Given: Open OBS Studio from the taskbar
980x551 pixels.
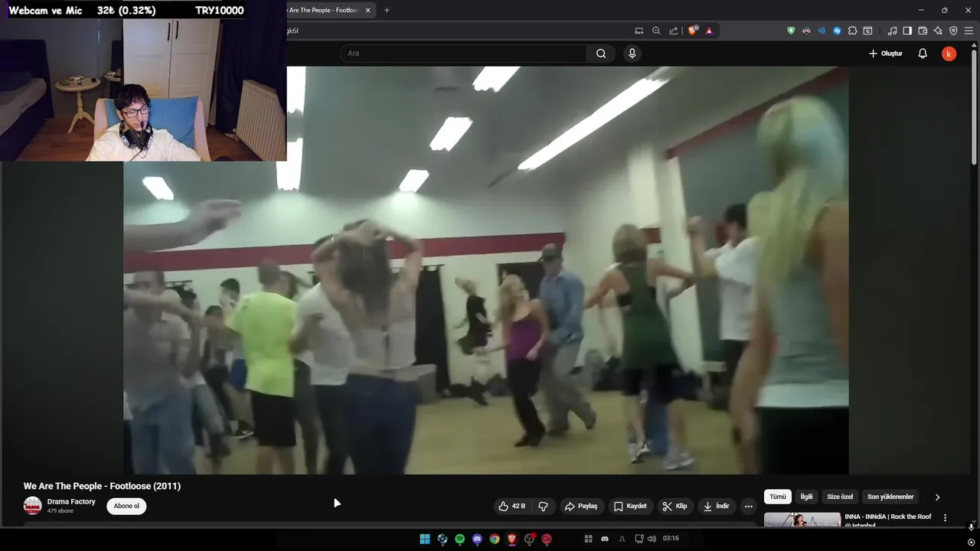Looking at the screenshot, I should (529, 539).
